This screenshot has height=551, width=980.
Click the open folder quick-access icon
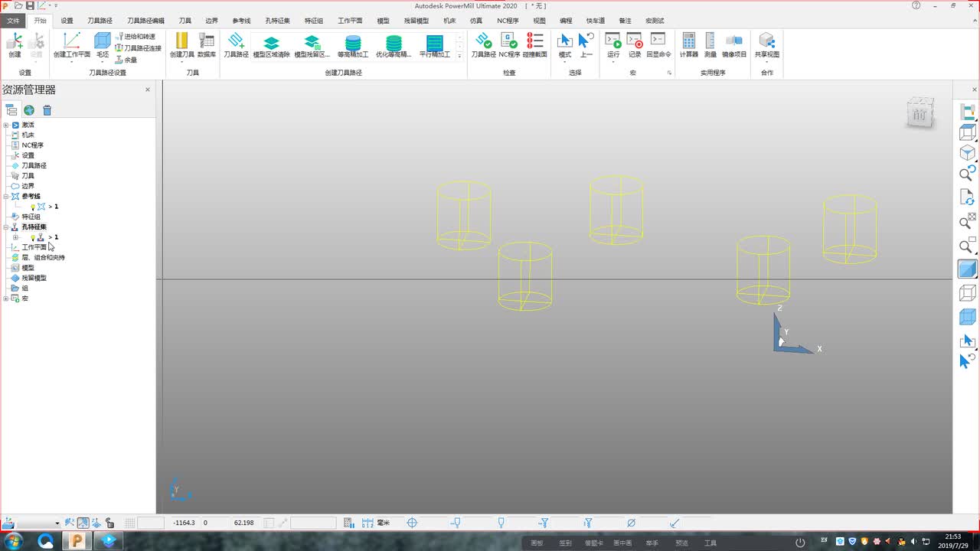pos(18,5)
